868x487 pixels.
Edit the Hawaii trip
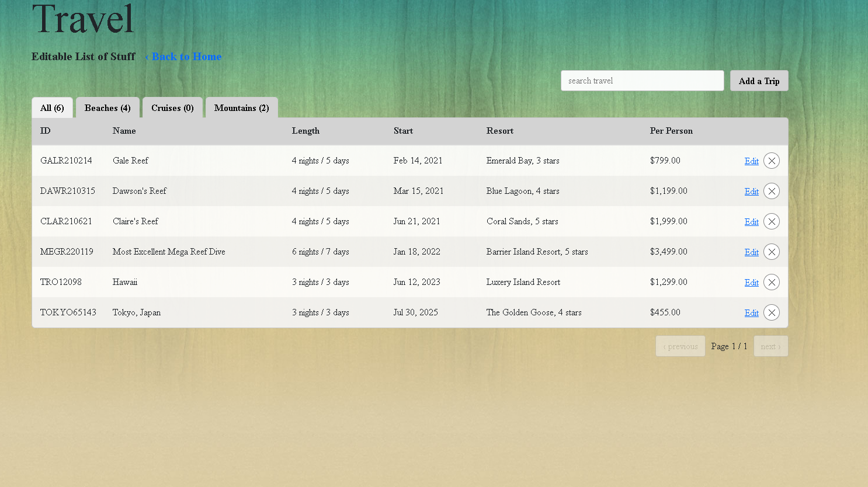coord(751,283)
